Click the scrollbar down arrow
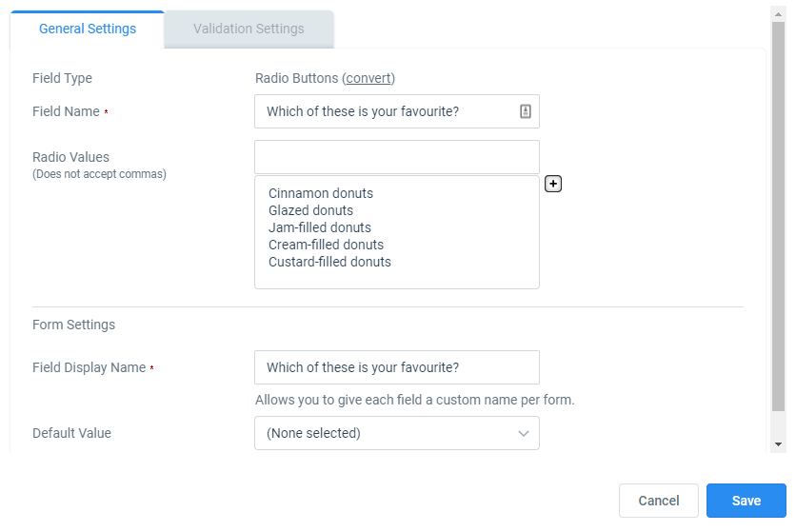 pyautogui.click(x=778, y=444)
